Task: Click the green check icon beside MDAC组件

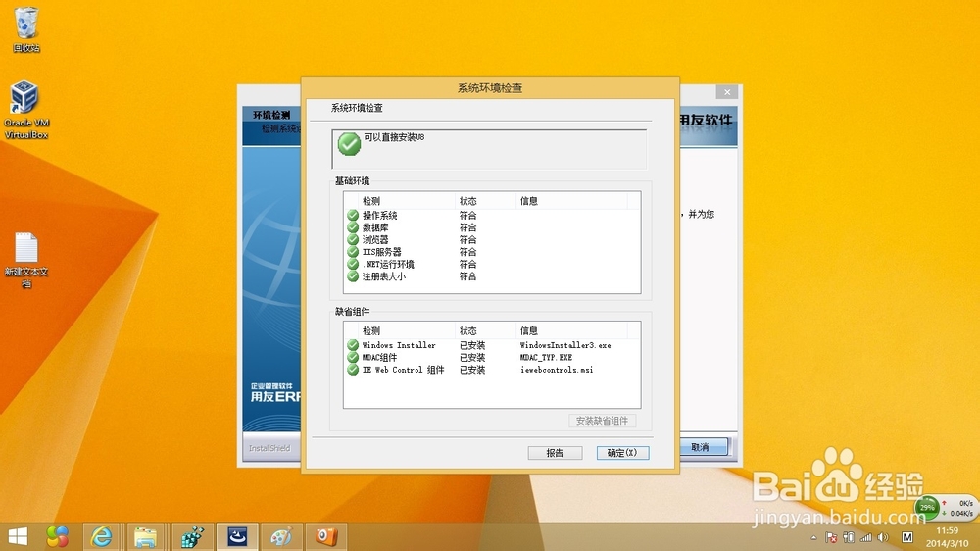Action: coord(353,357)
